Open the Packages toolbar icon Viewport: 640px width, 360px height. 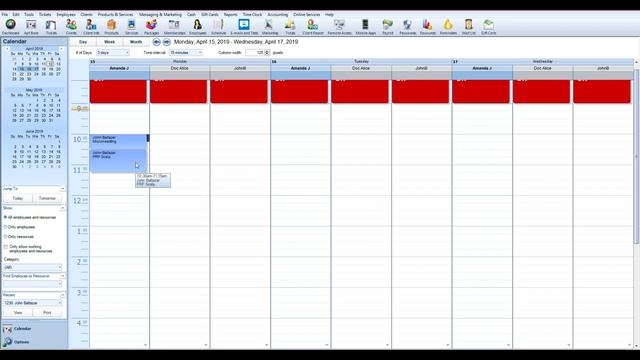(x=151, y=27)
